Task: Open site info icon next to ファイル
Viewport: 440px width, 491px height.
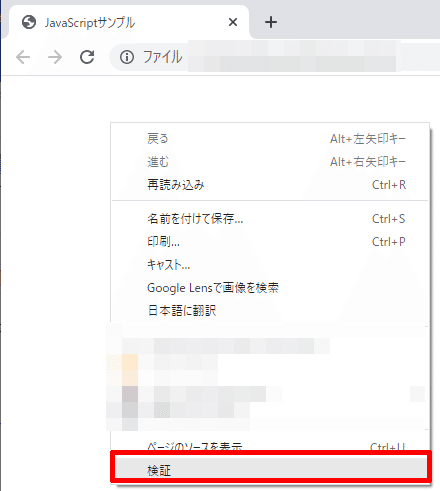Action: [127, 57]
